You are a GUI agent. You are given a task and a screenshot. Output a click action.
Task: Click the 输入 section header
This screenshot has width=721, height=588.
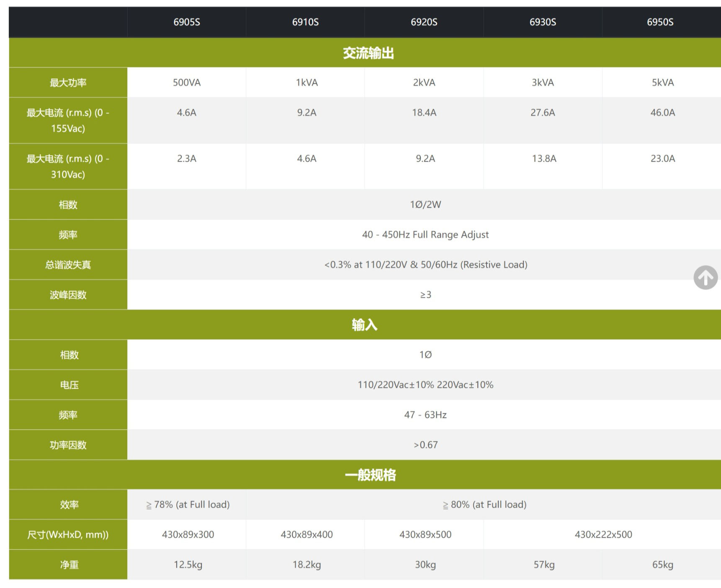[364, 325]
